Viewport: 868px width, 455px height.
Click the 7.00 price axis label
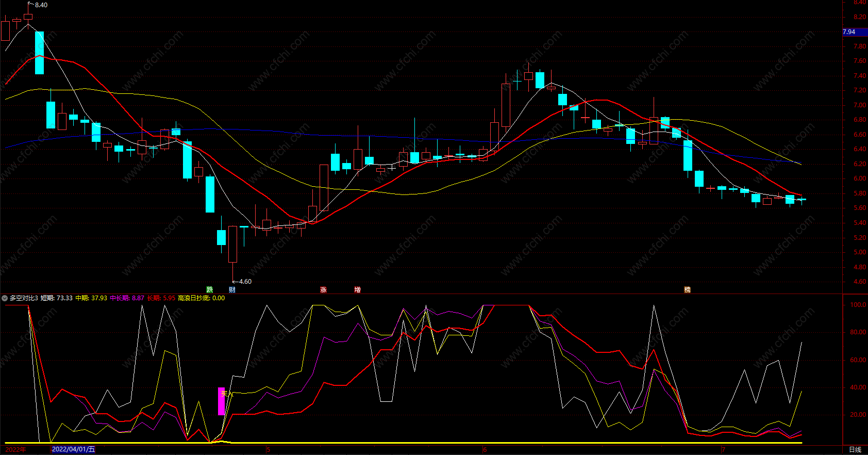[x=859, y=105]
